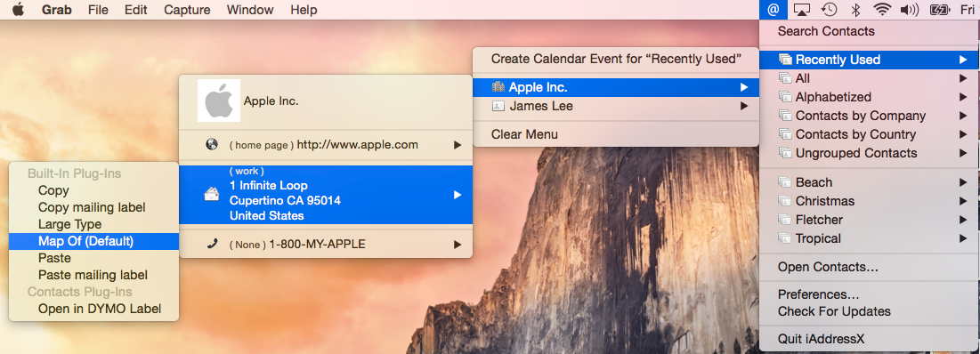This screenshot has width=980, height=354.
Task: Expand the Contacts by Company arrow
Action: point(962,116)
